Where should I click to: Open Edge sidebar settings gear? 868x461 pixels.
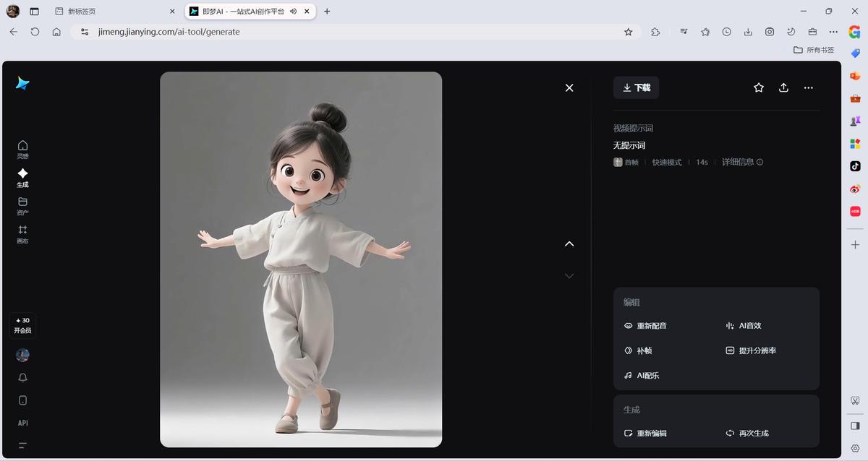[855, 448]
